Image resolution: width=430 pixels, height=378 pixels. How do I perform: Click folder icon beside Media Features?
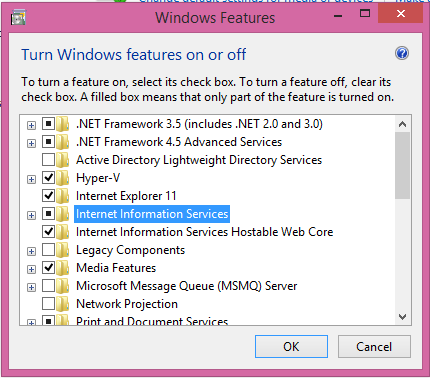pos(62,268)
